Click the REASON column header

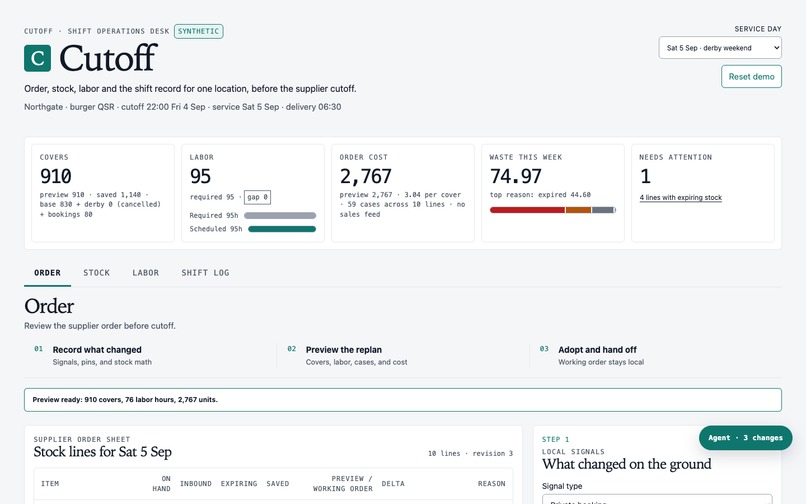(491, 483)
